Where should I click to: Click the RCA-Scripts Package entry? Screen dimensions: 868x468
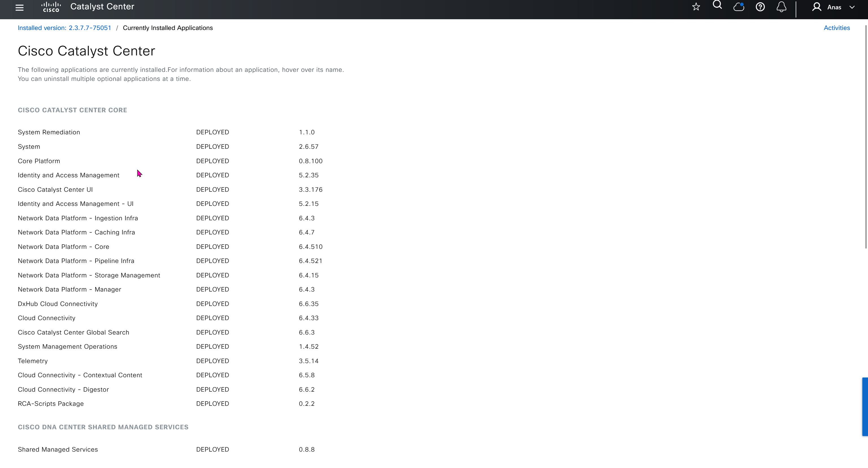click(51, 404)
